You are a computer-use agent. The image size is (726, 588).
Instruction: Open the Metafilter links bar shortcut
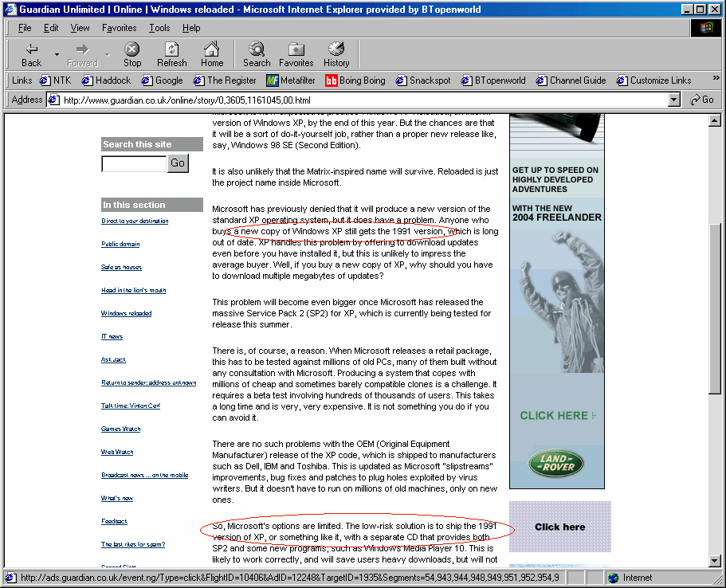click(x=291, y=80)
